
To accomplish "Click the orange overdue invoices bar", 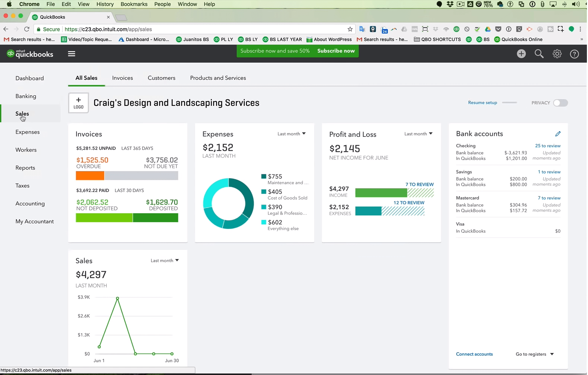I will click(x=90, y=176).
